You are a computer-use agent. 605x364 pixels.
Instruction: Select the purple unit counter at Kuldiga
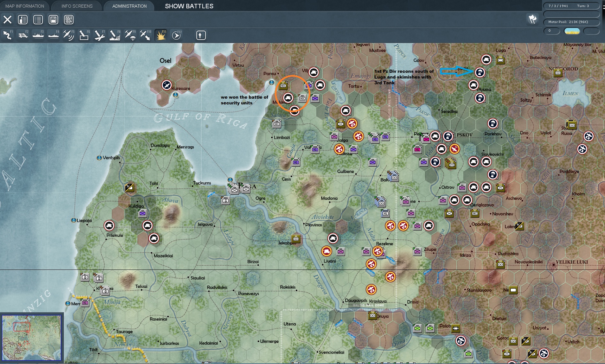click(x=143, y=213)
